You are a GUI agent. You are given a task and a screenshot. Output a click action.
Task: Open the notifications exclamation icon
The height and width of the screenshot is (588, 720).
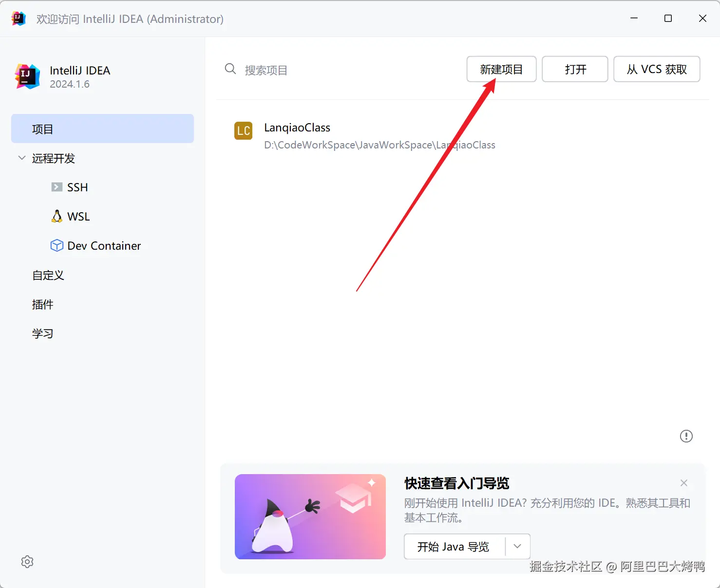[686, 436]
